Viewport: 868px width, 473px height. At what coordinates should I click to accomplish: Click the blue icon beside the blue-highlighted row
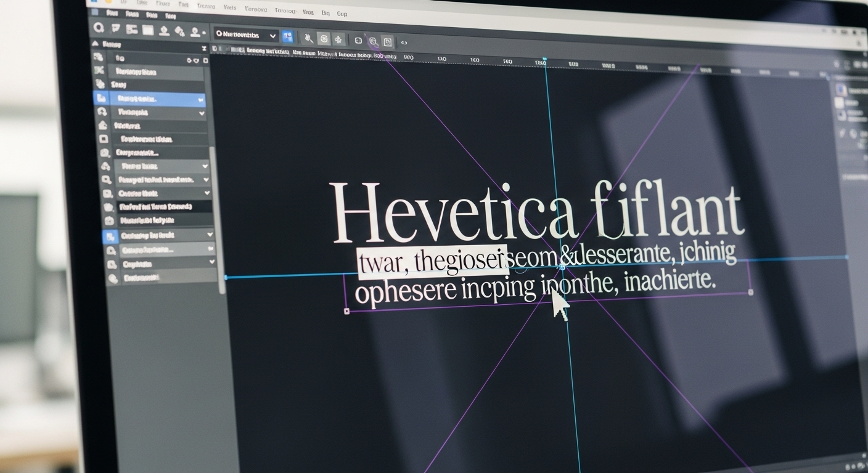(x=100, y=97)
